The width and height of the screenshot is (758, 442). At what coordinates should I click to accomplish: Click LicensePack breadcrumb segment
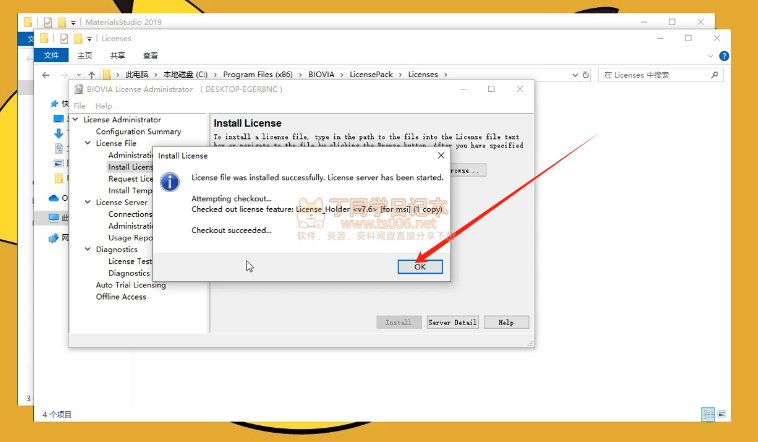coord(371,74)
